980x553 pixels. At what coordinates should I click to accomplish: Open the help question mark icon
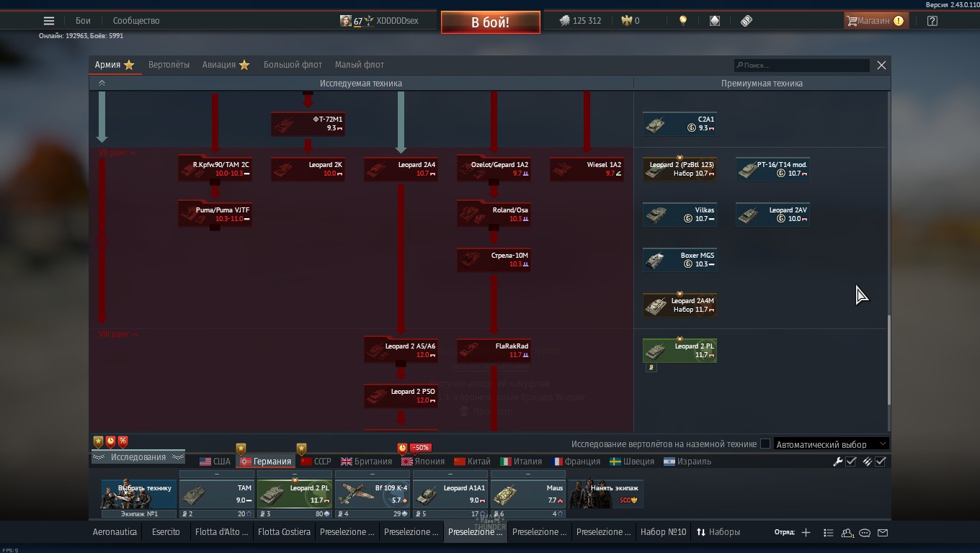pyautogui.click(x=932, y=21)
